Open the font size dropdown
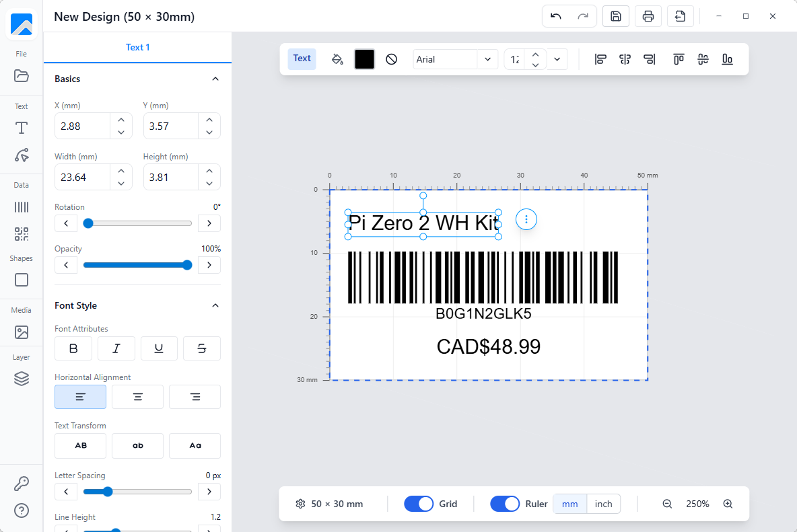 557,59
